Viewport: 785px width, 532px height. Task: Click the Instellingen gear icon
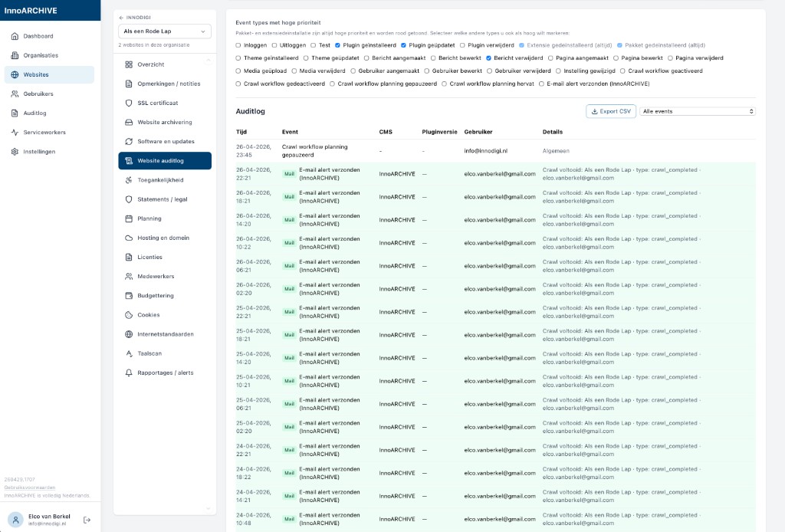(x=15, y=152)
